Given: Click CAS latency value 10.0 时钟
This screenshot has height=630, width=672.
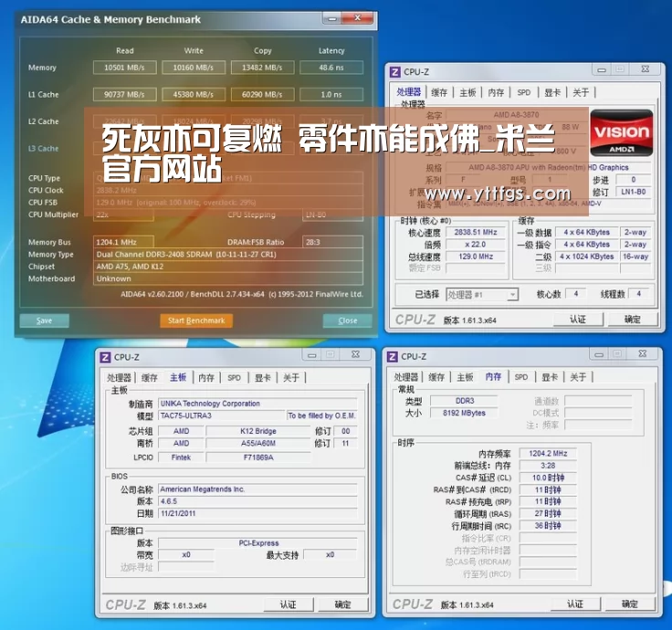Looking at the screenshot, I should tap(548, 478).
